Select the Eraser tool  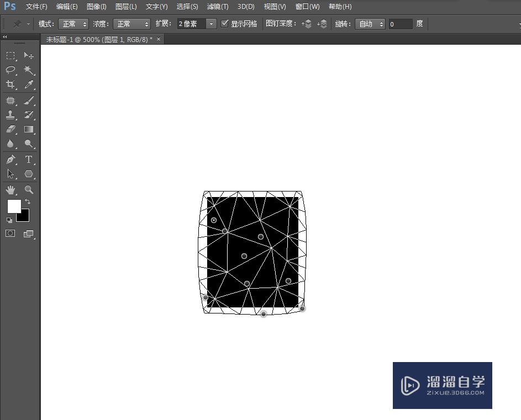(10, 129)
